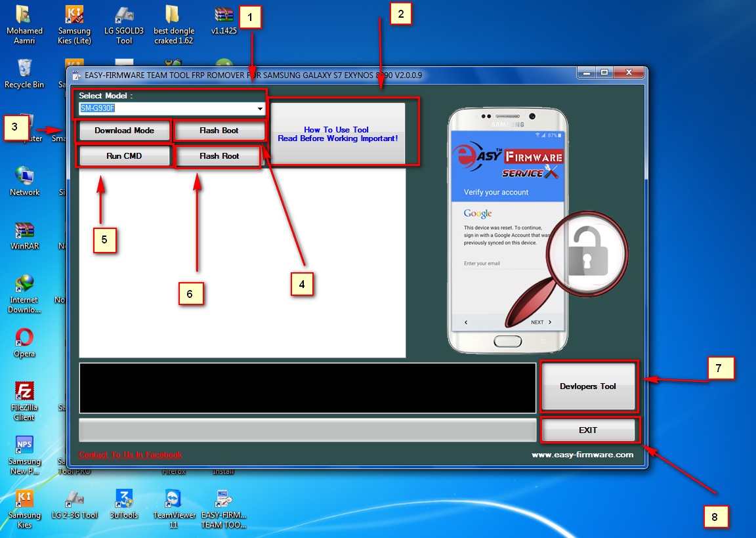756x538 pixels.
Task: Expand the Select Model dropdown arrow
Action: pyautogui.click(x=260, y=108)
